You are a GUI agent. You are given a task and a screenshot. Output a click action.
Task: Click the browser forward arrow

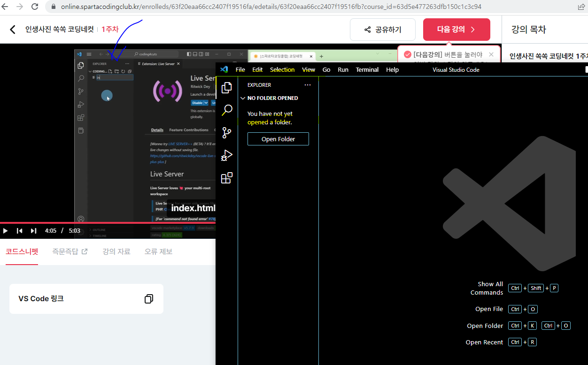pyautogui.click(x=20, y=7)
